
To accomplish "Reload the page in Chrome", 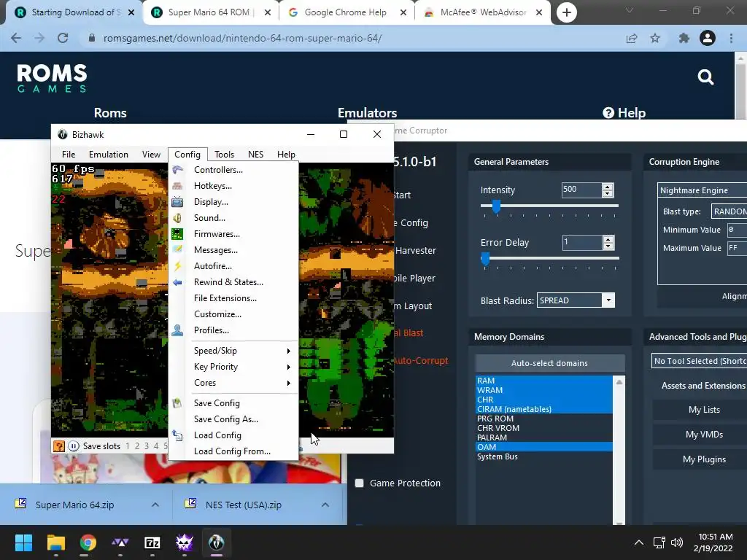I will point(63,38).
